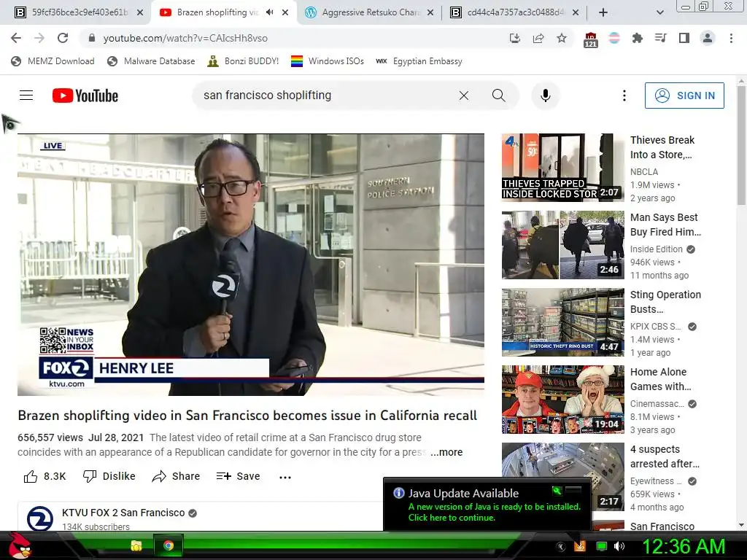Share the video
Image resolution: width=747 pixels, height=560 pixels.
(176, 476)
